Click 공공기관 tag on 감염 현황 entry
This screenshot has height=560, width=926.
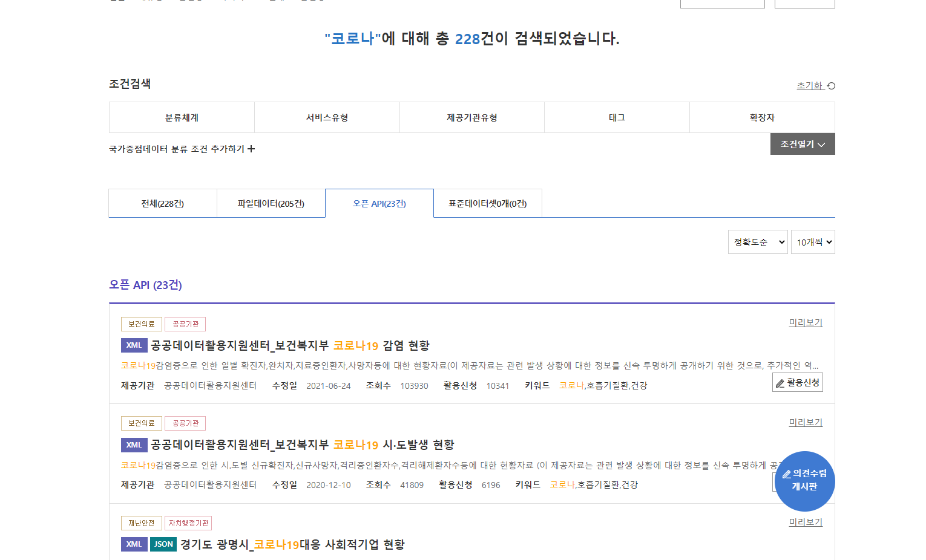[185, 324]
